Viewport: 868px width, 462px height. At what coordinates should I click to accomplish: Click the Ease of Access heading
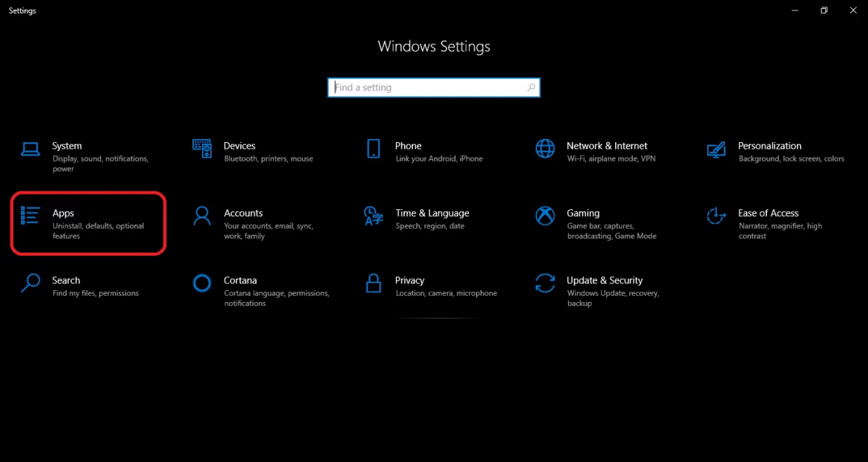coord(768,213)
